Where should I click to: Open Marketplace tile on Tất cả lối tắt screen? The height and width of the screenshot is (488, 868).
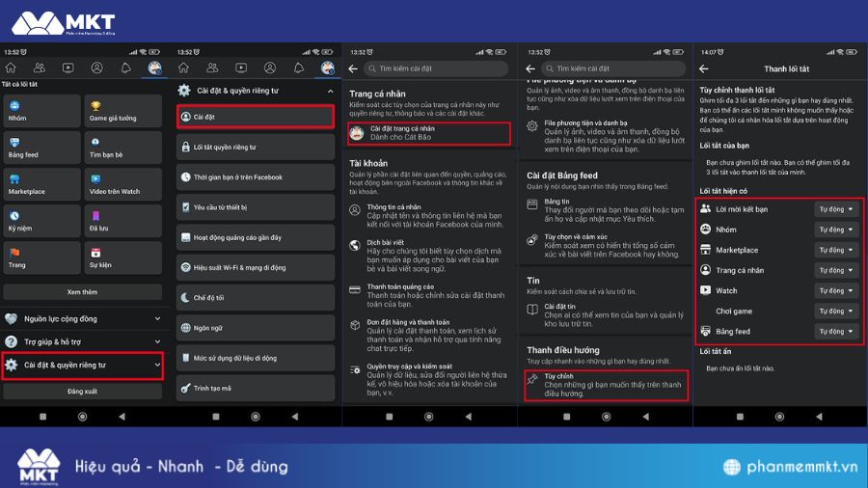(41, 184)
